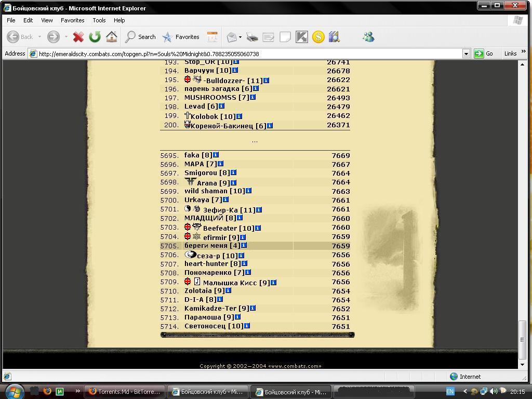Viewport: 532px width, 399px height.
Task: Click the Edit page icon
Action: (269, 37)
